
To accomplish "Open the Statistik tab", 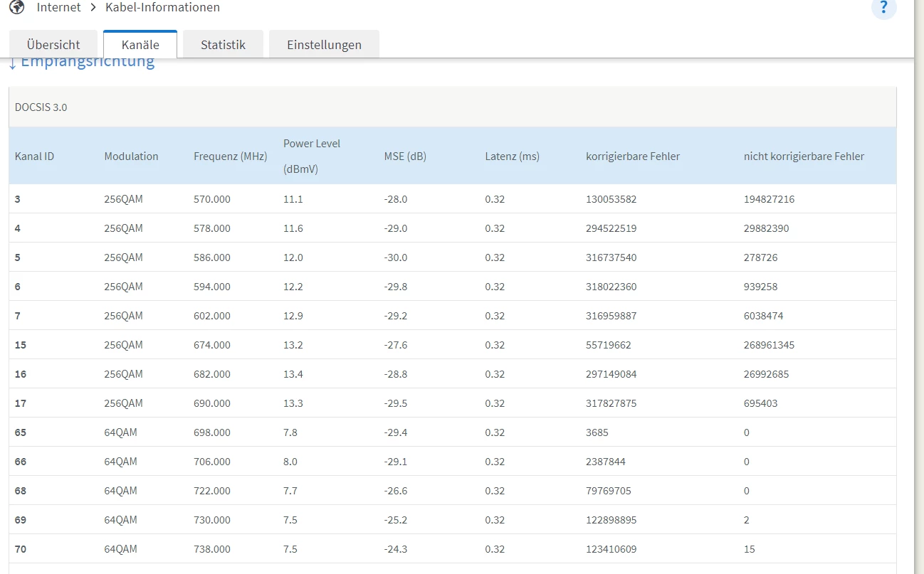I will (x=223, y=44).
